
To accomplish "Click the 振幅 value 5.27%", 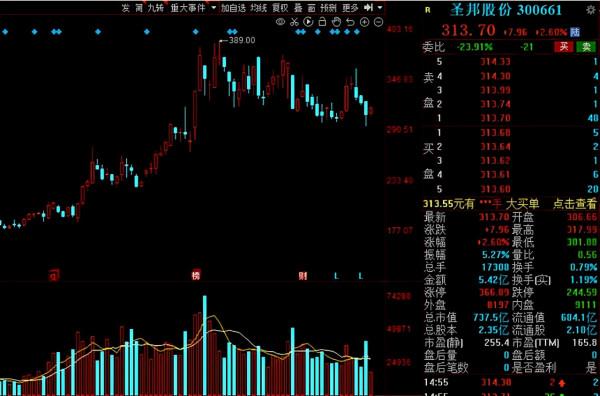I will (496, 255).
